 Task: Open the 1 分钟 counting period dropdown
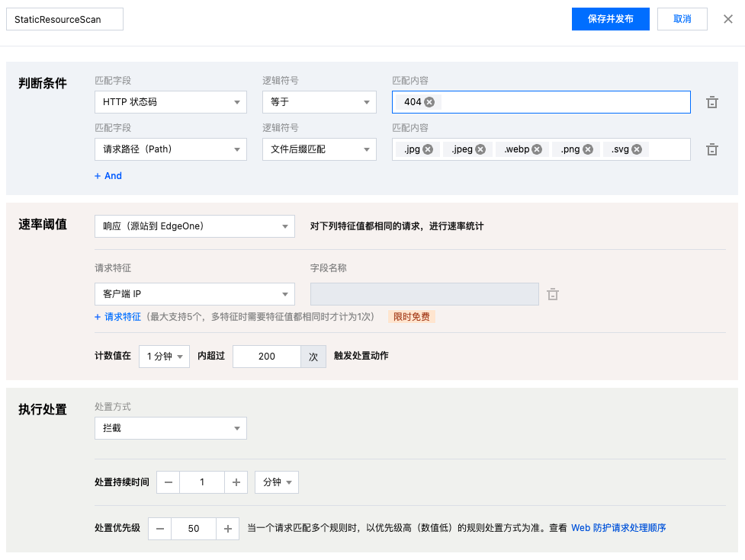click(x=164, y=356)
